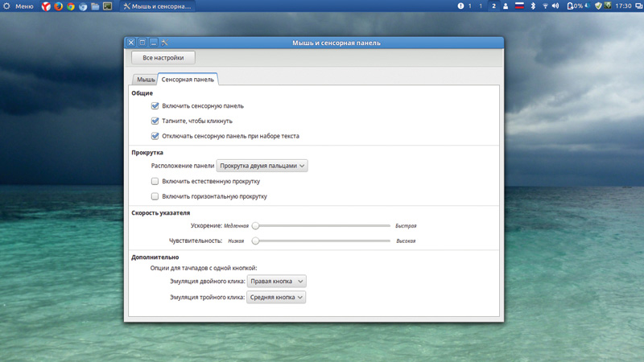
Task: Open the network Wi-Fi tray icon
Action: (x=544, y=6)
